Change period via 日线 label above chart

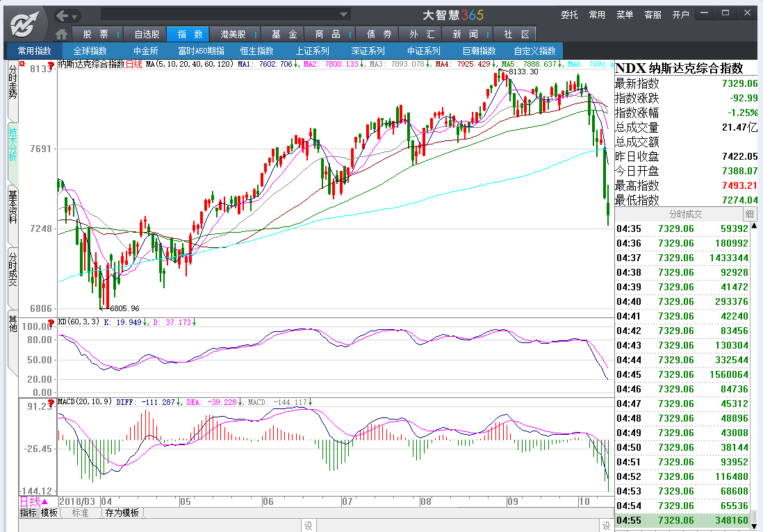[134, 64]
